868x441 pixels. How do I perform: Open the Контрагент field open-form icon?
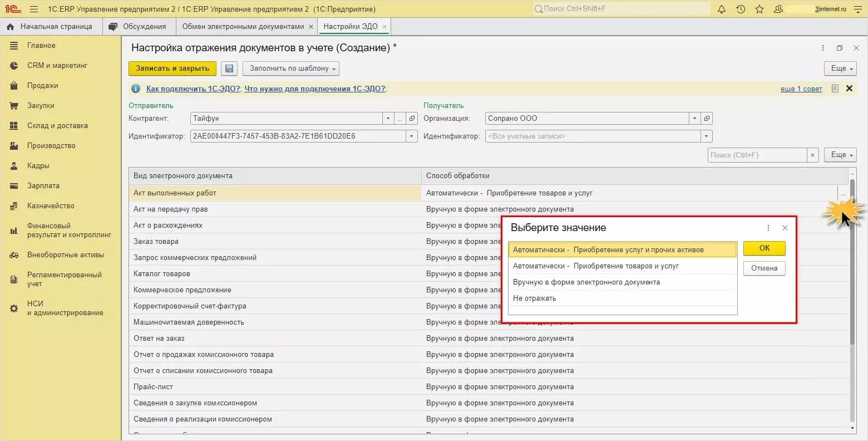point(412,119)
